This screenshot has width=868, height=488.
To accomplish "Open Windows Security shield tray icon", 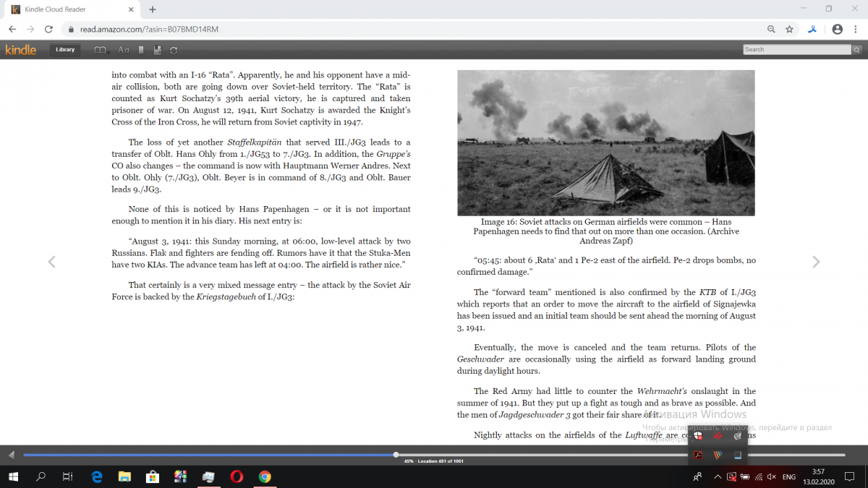I will tap(698, 436).
